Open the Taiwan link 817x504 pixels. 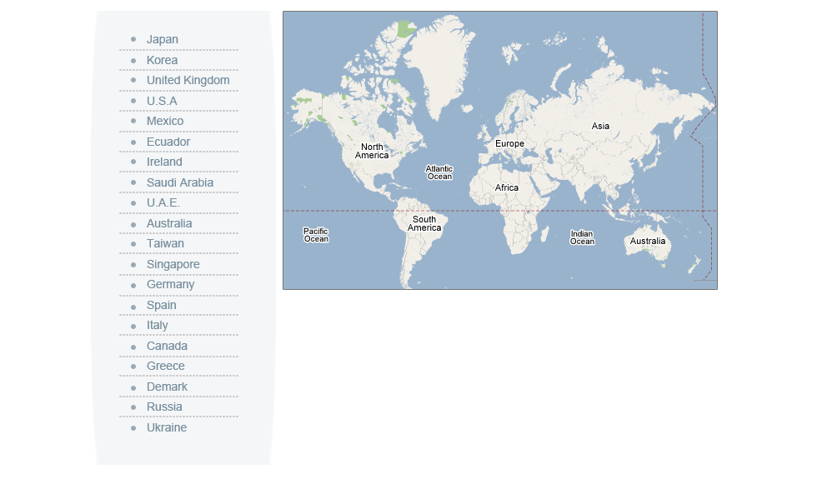(165, 243)
